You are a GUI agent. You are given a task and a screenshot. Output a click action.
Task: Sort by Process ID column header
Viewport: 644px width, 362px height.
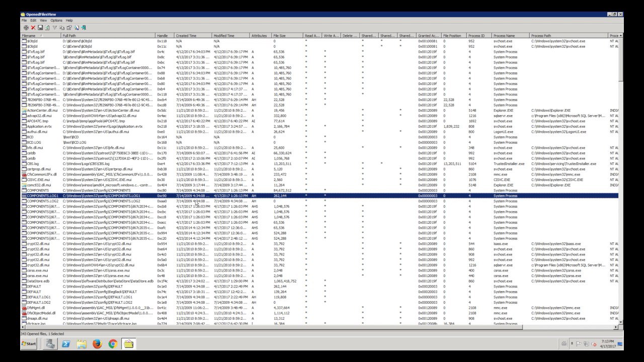(479, 36)
